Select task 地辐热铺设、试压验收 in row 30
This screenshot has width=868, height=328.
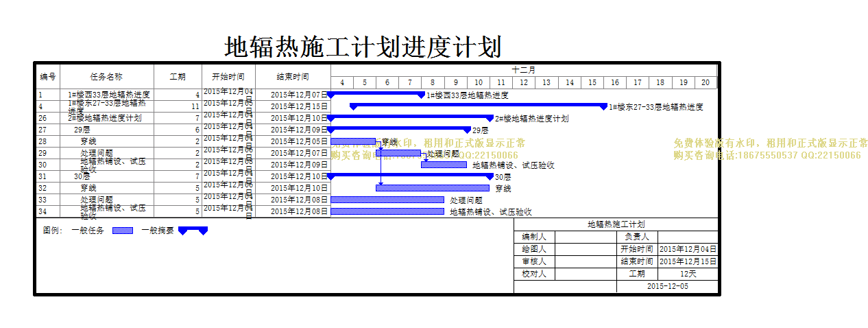113,165
